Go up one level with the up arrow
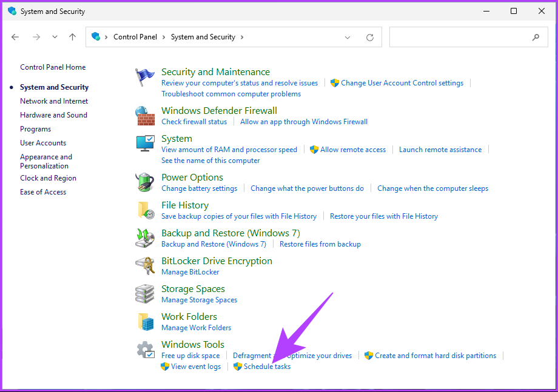This screenshot has height=392, width=558. tap(73, 37)
